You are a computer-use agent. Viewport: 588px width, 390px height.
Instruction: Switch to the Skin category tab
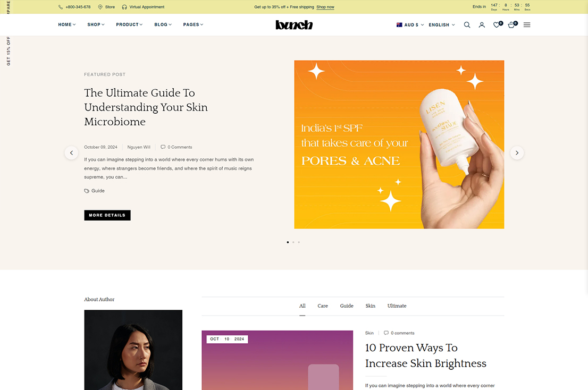pos(370,306)
